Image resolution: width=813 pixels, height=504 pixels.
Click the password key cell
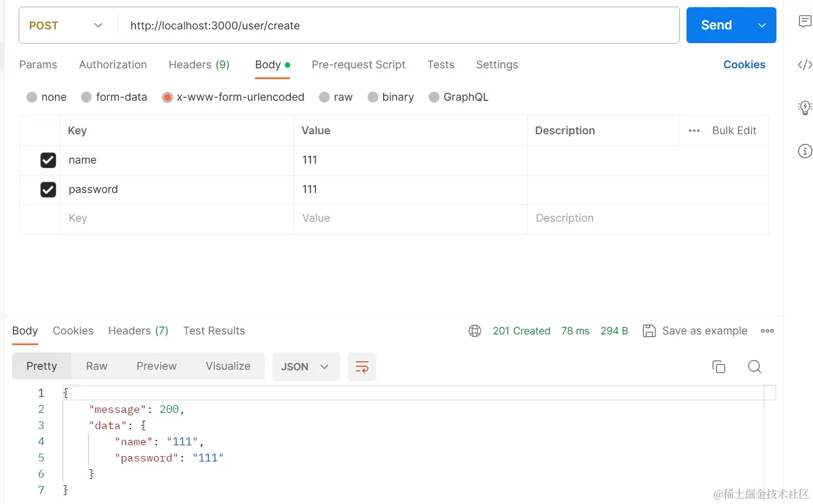[x=177, y=189]
